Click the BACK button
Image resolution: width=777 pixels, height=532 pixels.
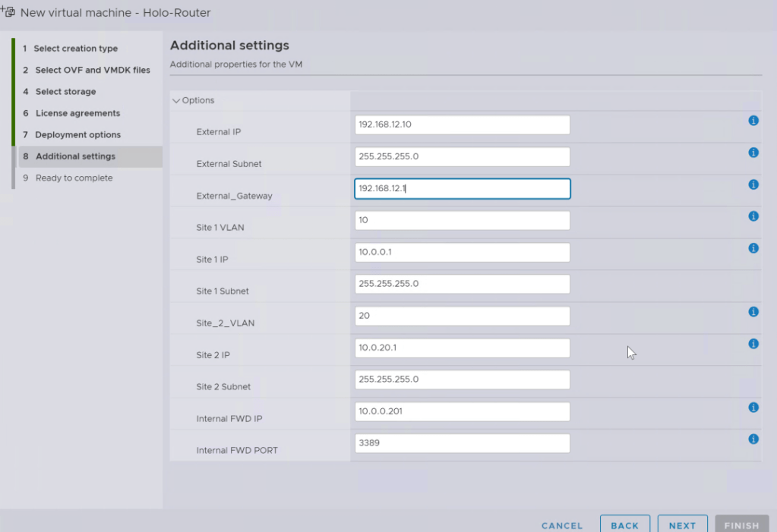[x=624, y=525]
